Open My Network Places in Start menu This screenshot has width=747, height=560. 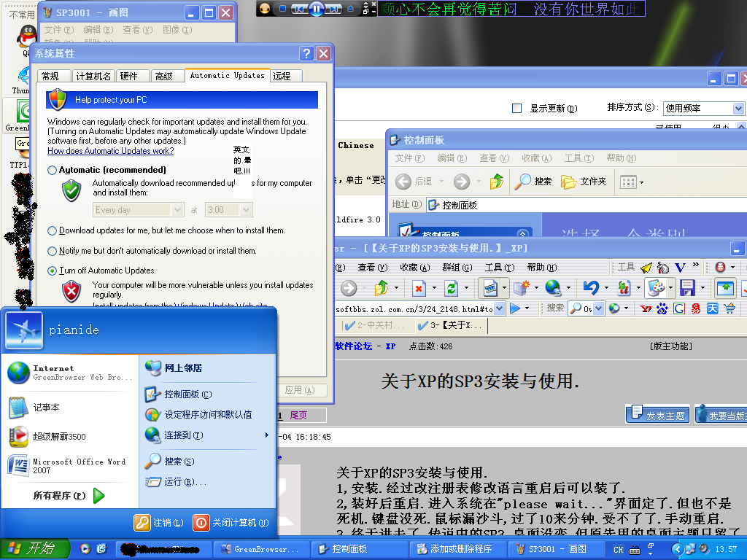click(183, 367)
